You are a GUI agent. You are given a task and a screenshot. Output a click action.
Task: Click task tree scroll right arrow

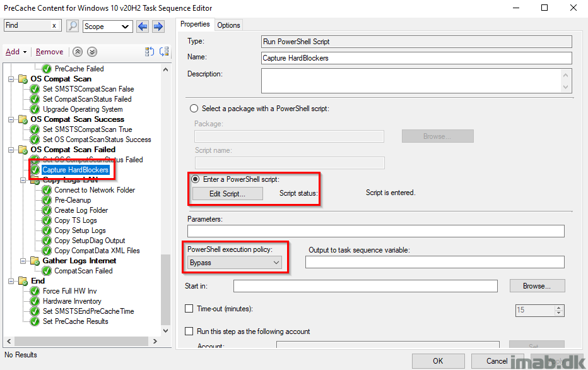155,341
